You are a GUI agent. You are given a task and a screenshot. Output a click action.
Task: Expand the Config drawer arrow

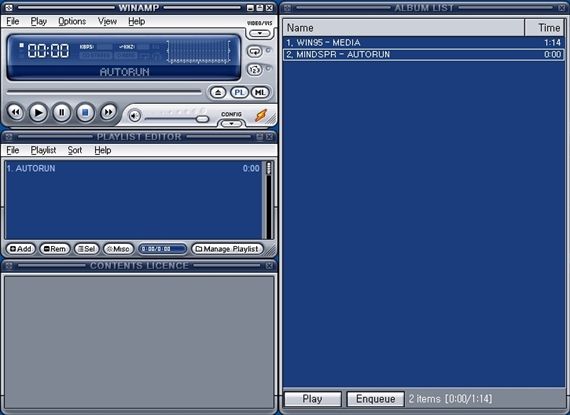coord(232,124)
